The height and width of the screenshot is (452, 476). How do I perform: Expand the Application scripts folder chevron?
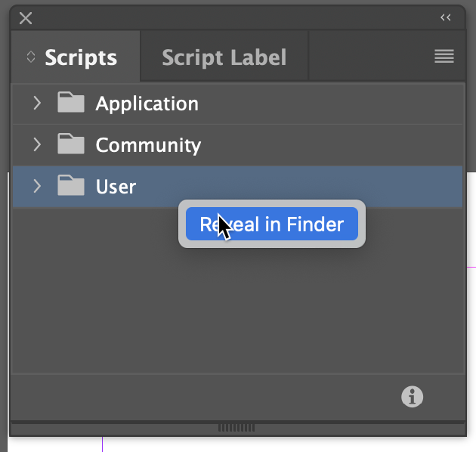37,104
